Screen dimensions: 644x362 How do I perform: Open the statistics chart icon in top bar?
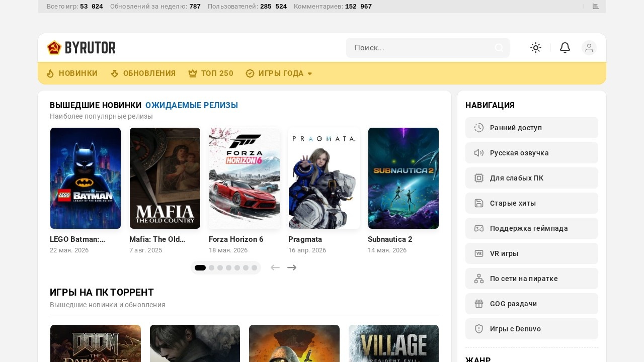596,7
